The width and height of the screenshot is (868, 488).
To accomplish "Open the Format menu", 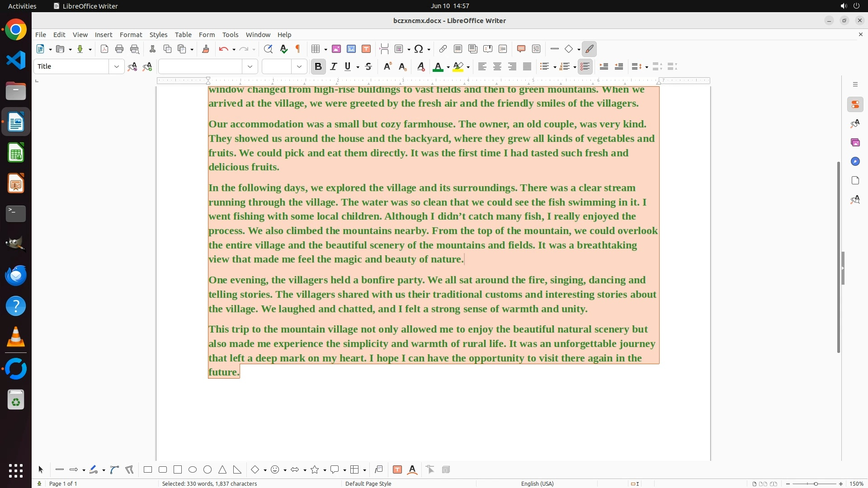I will 131,35.
